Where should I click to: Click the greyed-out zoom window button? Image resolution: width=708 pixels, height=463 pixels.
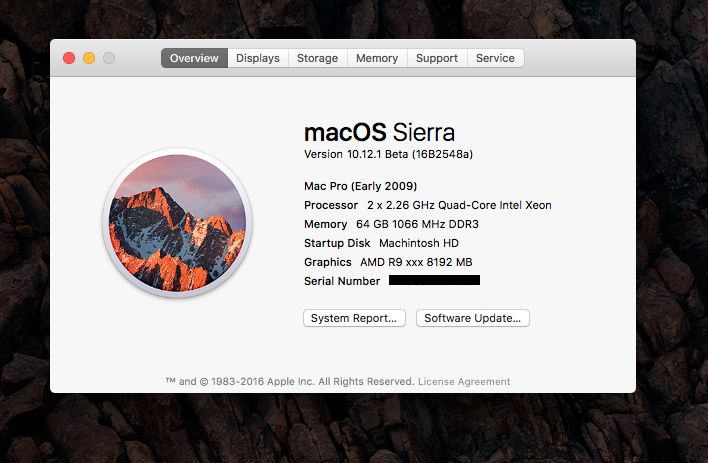click(109, 58)
